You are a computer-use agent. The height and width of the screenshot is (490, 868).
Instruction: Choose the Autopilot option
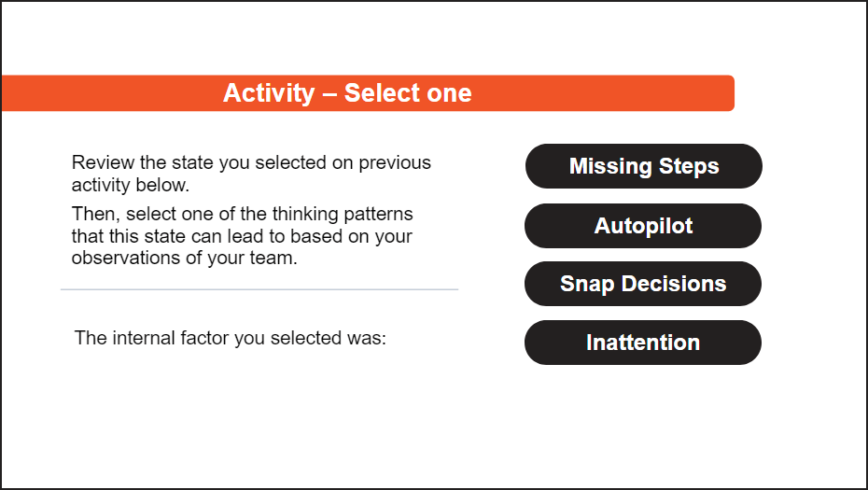click(643, 226)
